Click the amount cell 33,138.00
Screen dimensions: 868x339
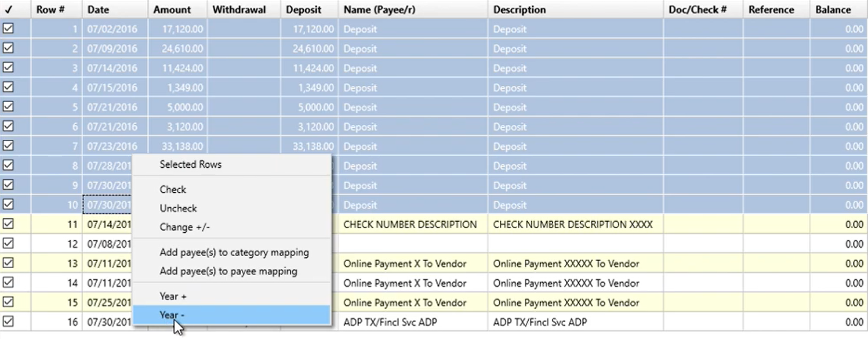pos(177,146)
